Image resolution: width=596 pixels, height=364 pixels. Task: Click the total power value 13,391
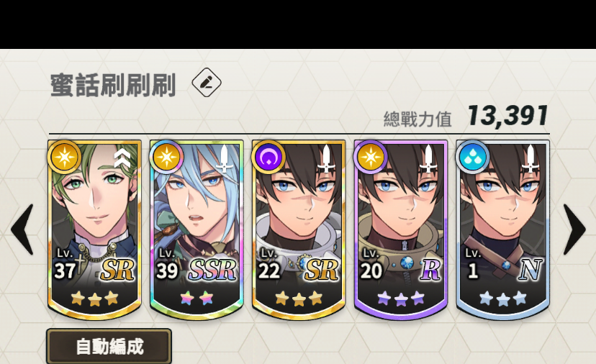tap(507, 116)
